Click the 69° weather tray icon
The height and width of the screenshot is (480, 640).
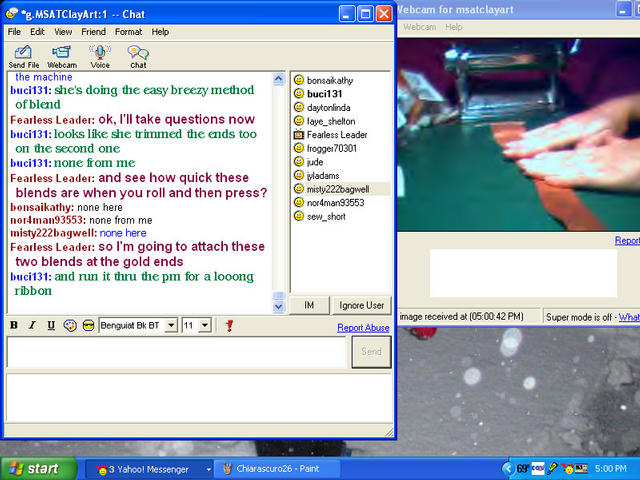522,469
